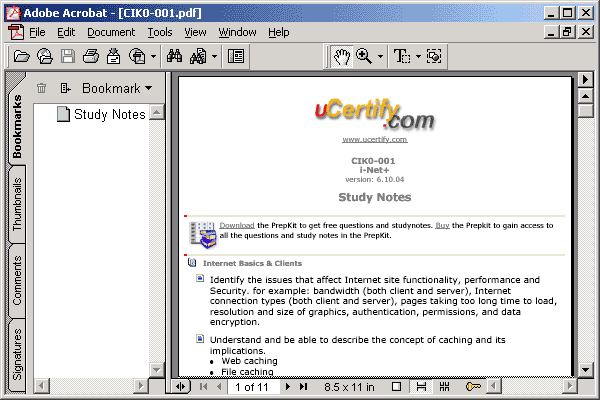Click the Buy link in document

[442, 225]
